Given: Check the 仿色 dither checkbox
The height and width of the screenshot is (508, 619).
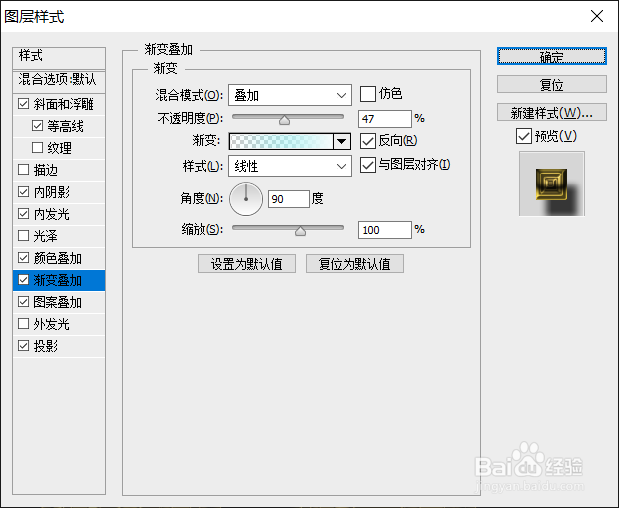Looking at the screenshot, I should (368, 94).
